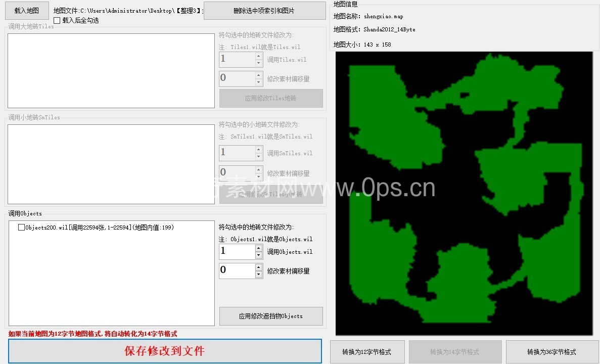Click the 应用修改Tiles地砖 button
Viewport: 600px width, 364px height.
(x=270, y=99)
